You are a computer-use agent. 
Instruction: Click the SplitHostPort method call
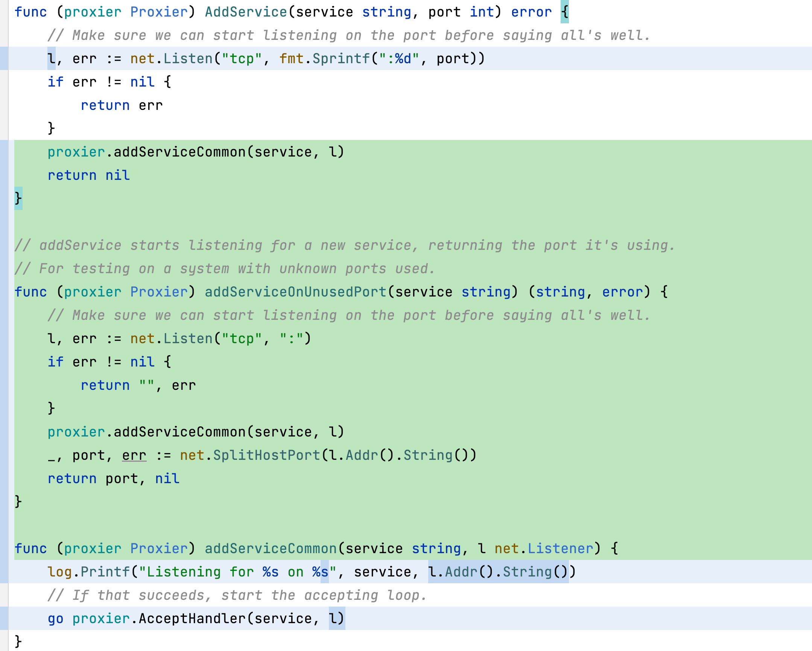click(266, 455)
